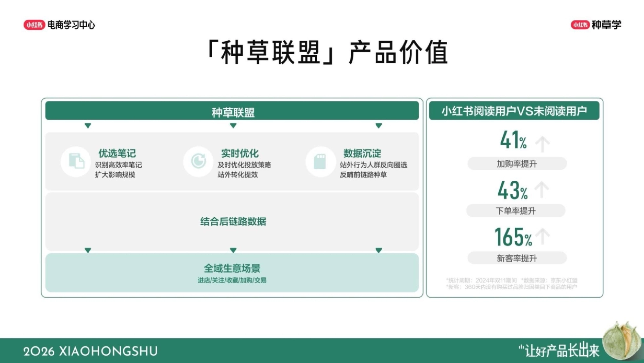Viewport: 644px width, 363px height.
Task: Click the 及时优化投放策略 line
Action: coord(244,165)
